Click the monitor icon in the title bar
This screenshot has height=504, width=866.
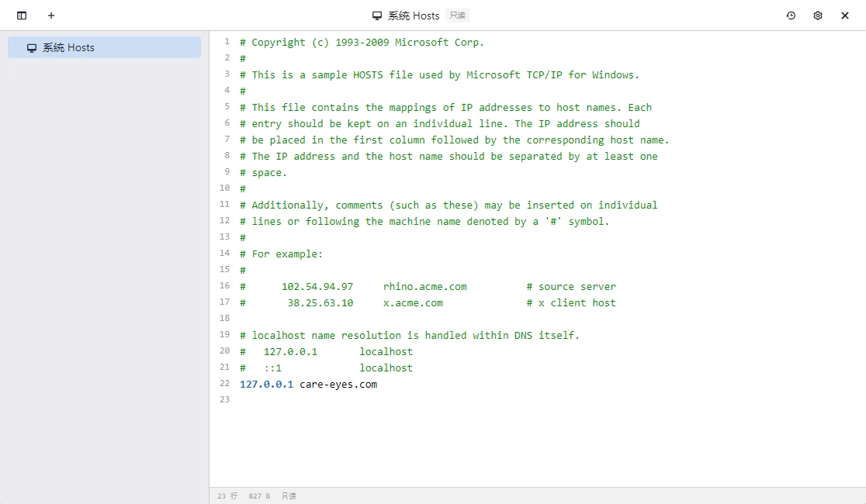377,16
